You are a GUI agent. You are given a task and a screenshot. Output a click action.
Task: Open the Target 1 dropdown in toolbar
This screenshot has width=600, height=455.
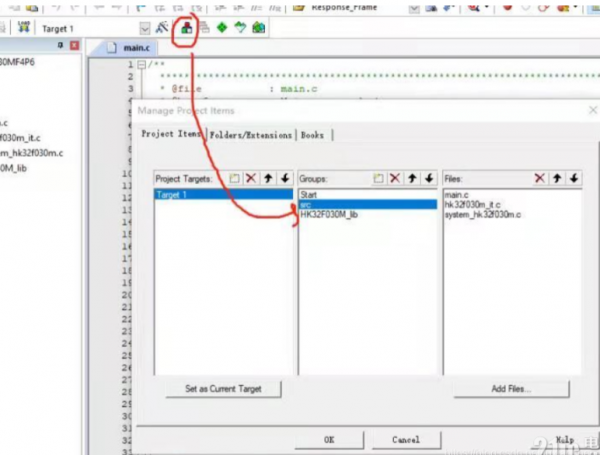coord(144,29)
